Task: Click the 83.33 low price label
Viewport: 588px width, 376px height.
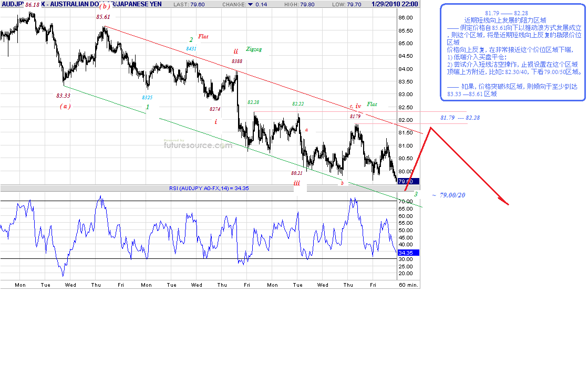Action: (x=64, y=96)
